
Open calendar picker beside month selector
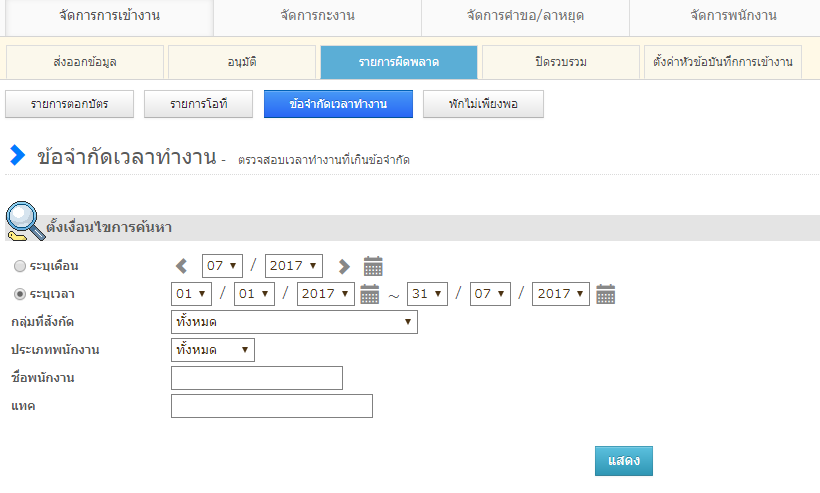(x=373, y=266)
